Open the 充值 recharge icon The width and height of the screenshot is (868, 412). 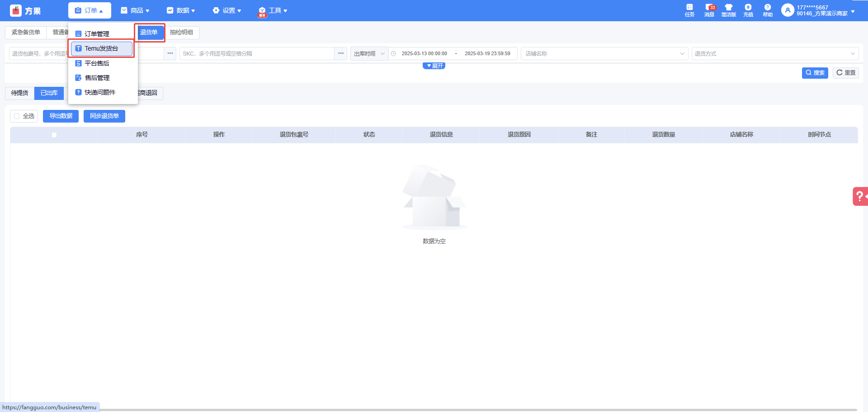[748, 8]
